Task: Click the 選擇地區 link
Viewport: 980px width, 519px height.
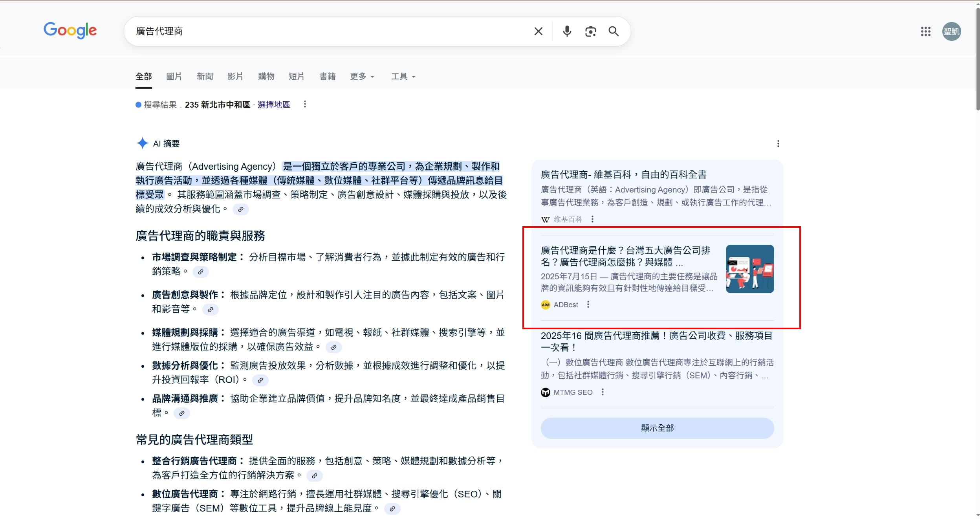Action: tap(273, 105)
